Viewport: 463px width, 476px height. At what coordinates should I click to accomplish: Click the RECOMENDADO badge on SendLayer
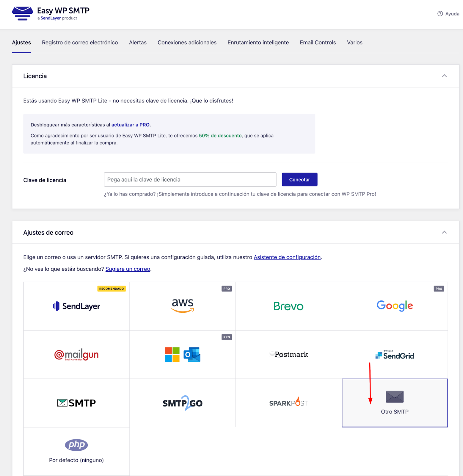tap(112, 289)
